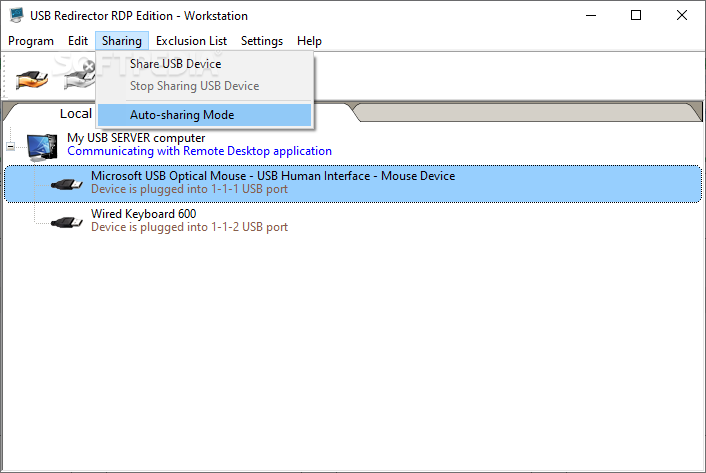Click the USB plug icon beside Optical Mouse
Image resolution: width=706 pixels, height=473 pixels.
(67, 184)
